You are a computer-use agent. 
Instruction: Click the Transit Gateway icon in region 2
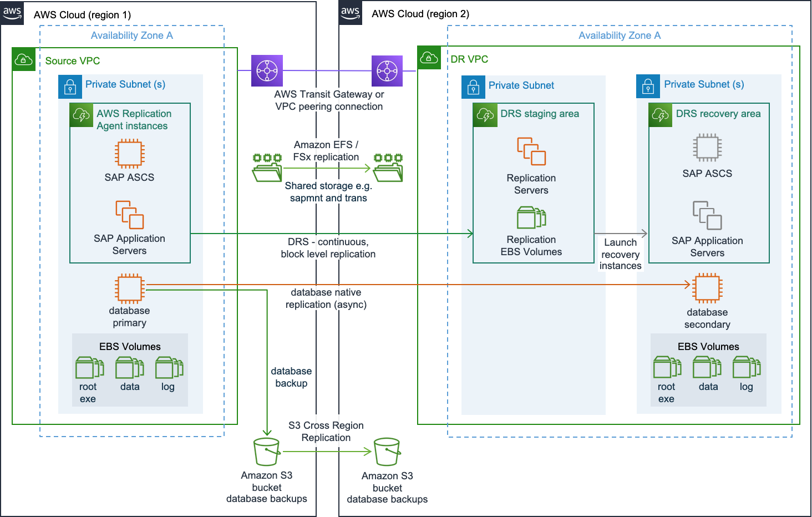pos(387,71)
